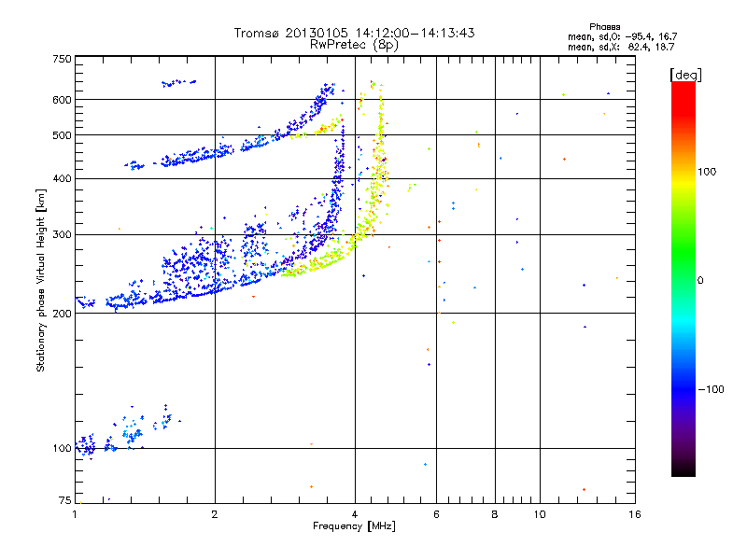The image size is (747, 560).
Task: Click y-axis tick label '100'
Action: tap(62, 449)
